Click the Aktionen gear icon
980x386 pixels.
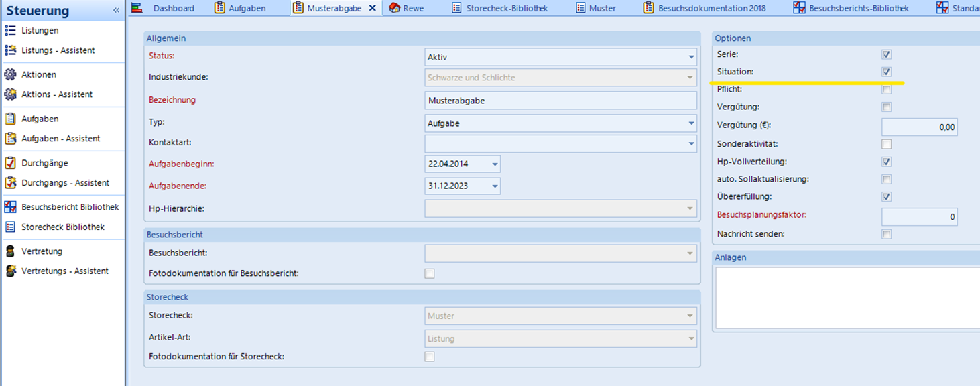[10, 75]
